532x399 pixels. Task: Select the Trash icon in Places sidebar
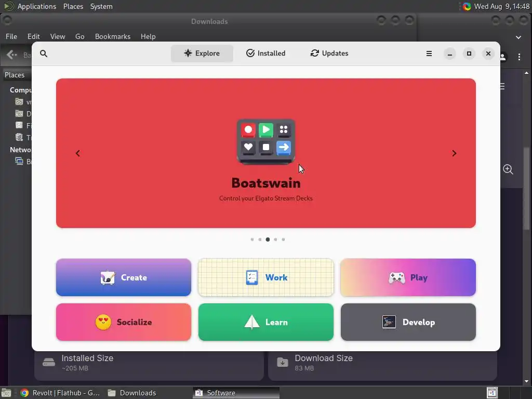click(x=19, y=137)
